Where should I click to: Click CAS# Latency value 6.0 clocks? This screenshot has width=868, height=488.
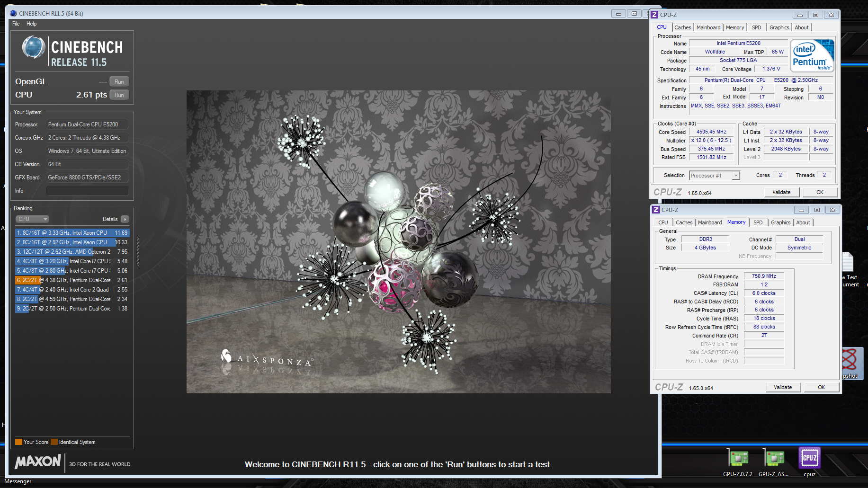point(764,293)
